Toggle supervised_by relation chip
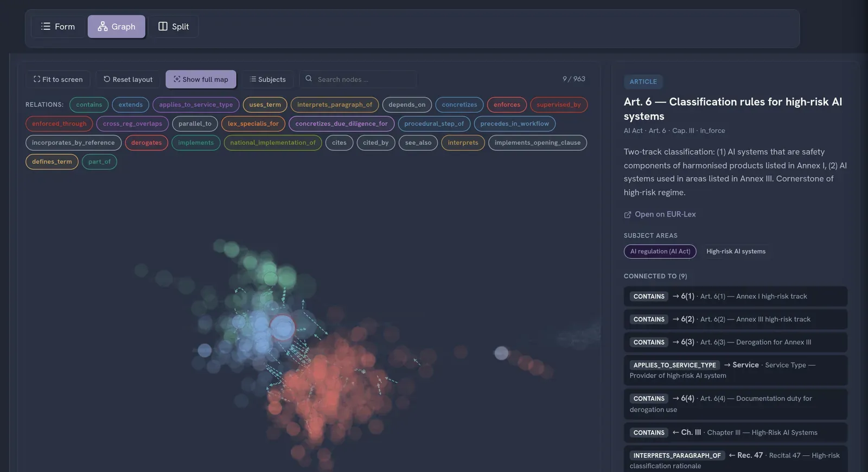Viewport: 868px width, 472px height. (x=559, y=105)
